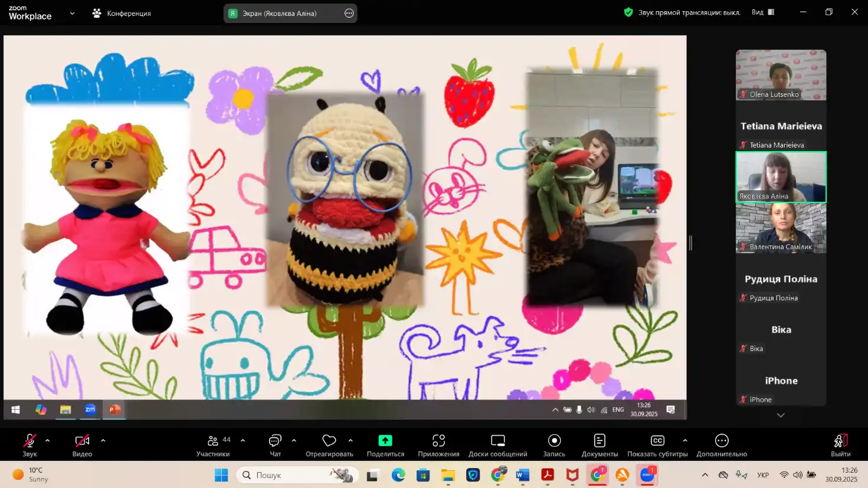The width and height of the screenshot is (868, 488).
Task: Open the React (Отреагировать) menu icon
Action: point(329,441)
